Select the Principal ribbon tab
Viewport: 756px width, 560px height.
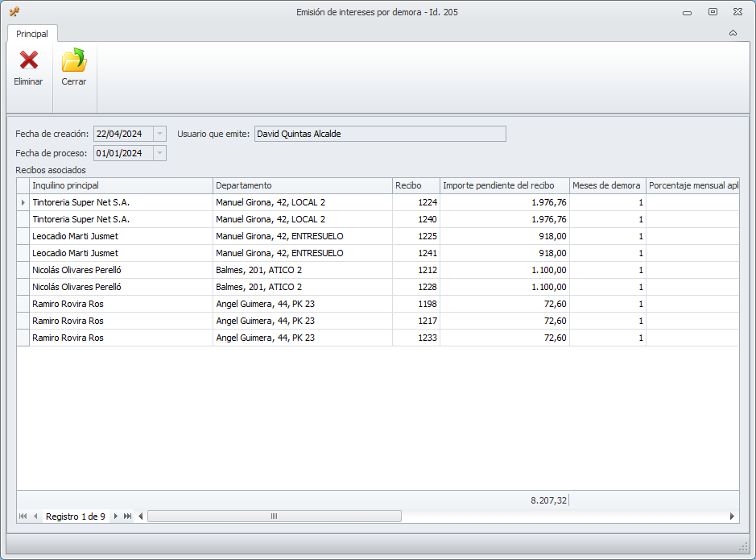pos(32,34)
